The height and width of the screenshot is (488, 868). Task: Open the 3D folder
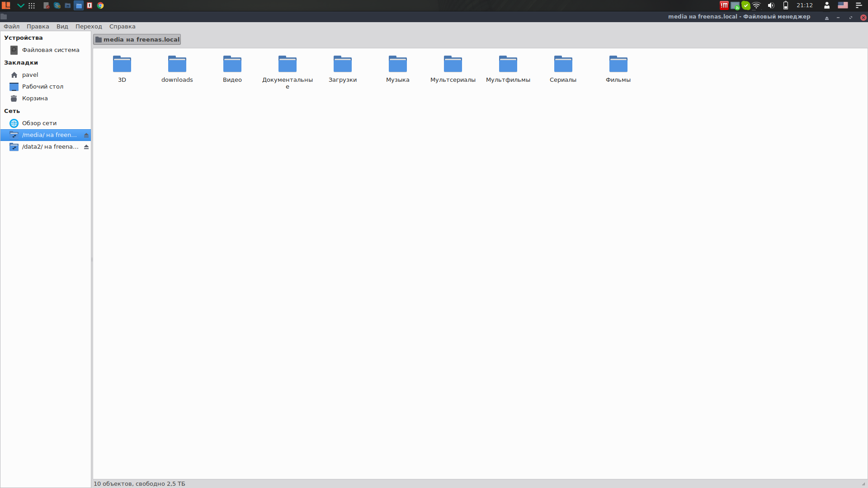122,64
